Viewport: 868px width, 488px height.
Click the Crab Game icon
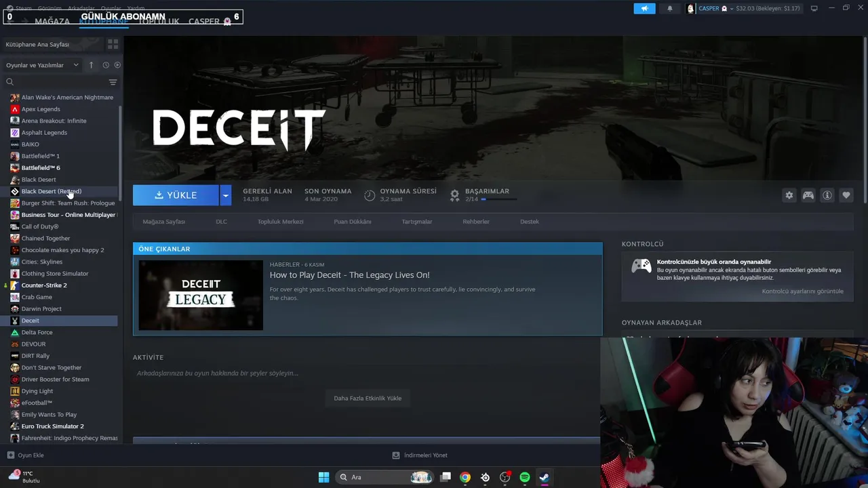click(x=15, y=297)
